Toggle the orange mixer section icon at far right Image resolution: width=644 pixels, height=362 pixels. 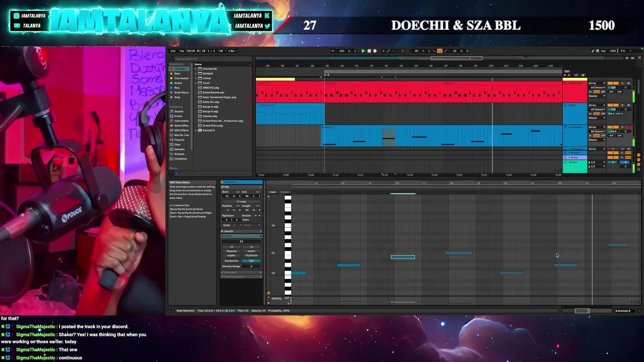tap(638, 164)
